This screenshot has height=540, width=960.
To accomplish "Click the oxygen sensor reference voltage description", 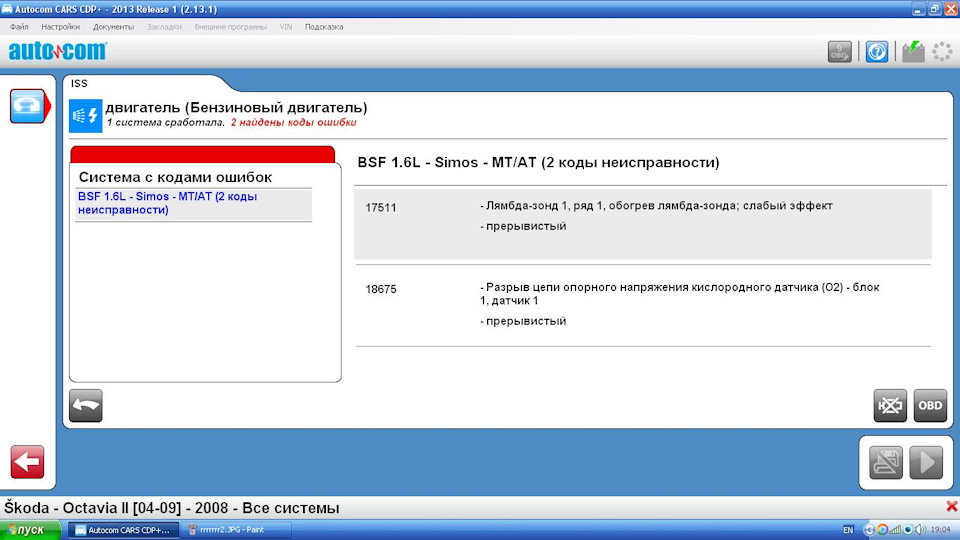I will tap(680, 294).
